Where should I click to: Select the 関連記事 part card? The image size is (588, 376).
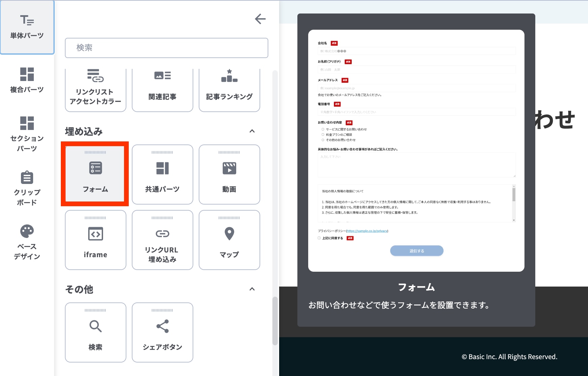pyautogui.click(x=163, y=90)
